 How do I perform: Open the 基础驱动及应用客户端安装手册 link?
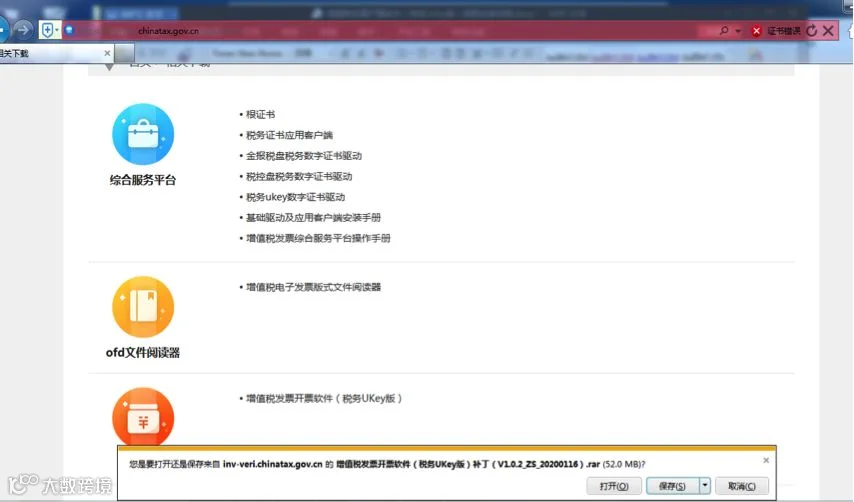[313, 217]
